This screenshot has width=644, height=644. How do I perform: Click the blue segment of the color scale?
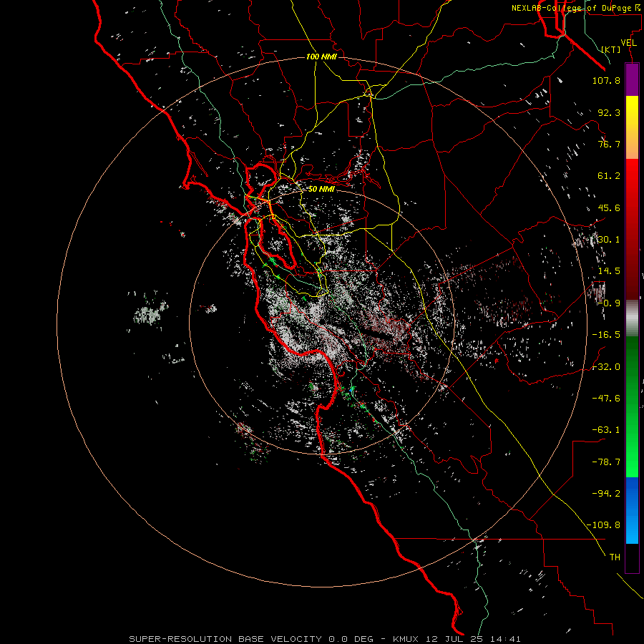632,510
